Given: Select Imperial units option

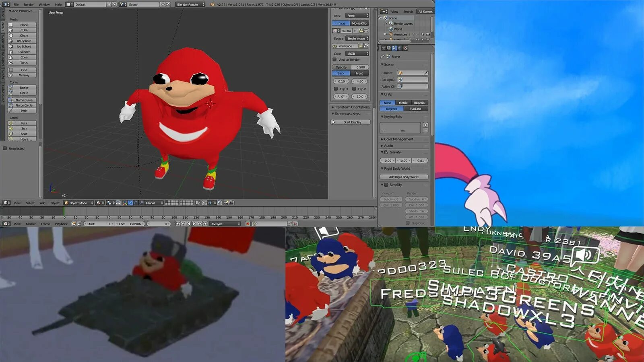Looking at the screenshot, I should pyautogui.click(x=419, y=103).
